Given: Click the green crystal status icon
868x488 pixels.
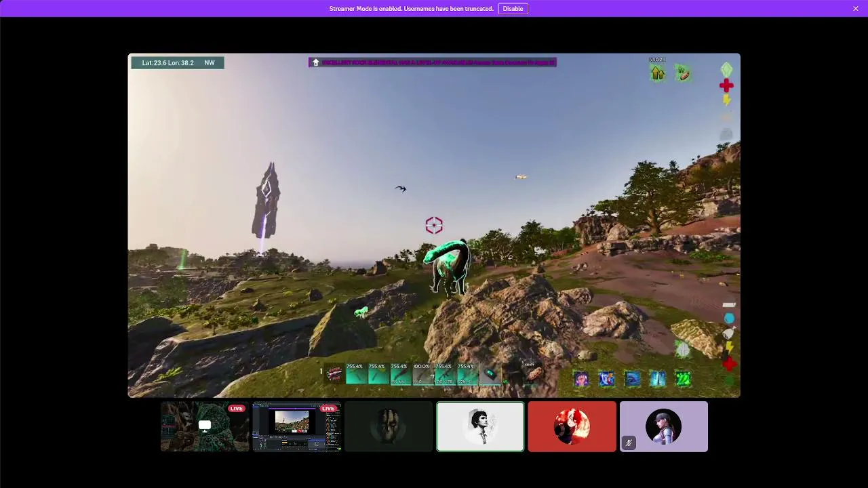Looking at the screenshot, I should tap(726, 70).
